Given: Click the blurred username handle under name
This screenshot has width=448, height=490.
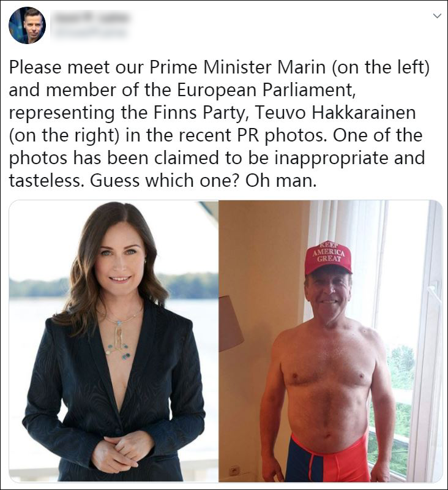Looking at the screenshot, I should (x=91, y=32).
